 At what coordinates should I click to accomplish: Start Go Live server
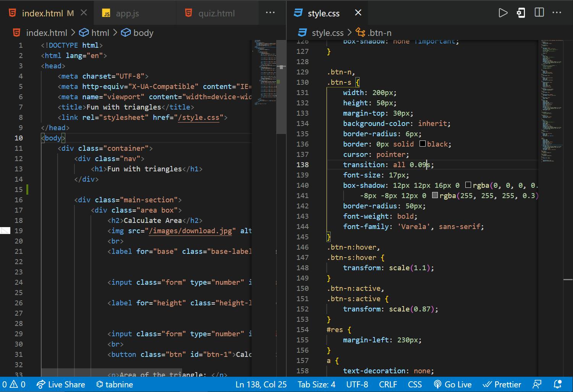click(x=452, y=384)
